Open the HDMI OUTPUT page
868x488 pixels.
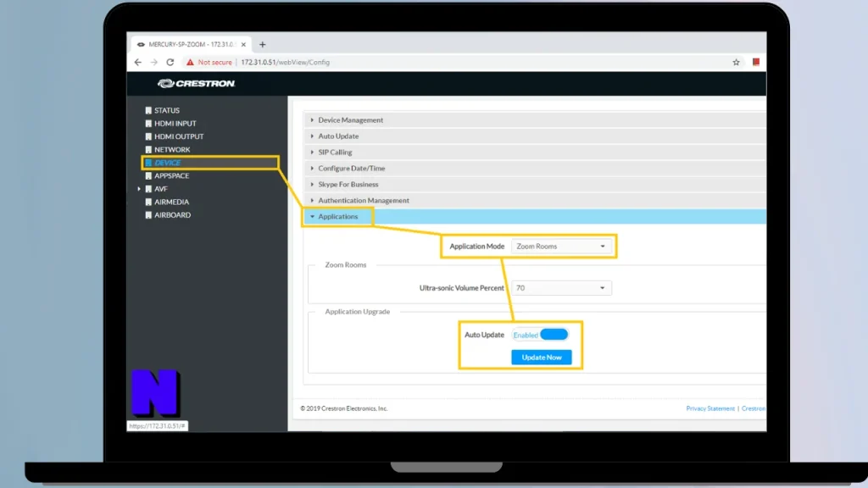click(x=179, y=136)
